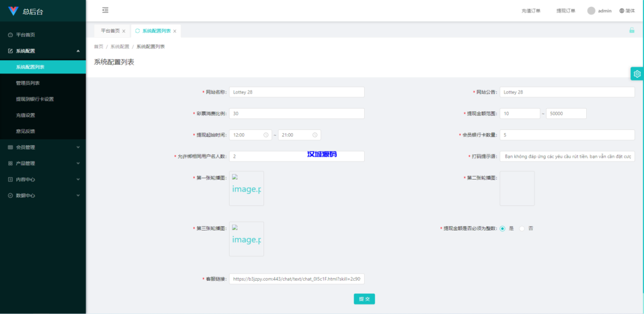This screenshot has height=314, width=644.
Task: Open 管理员列表 in sidebar
Action: point(28,83)
